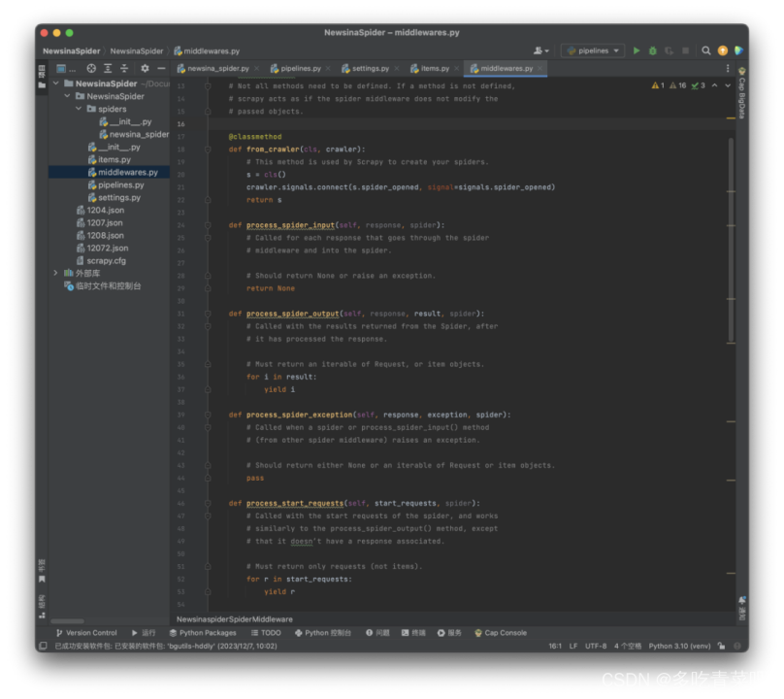784x699 pixels.
Task: Hide the project panel with the minus icon
Action: pos(161,69)
